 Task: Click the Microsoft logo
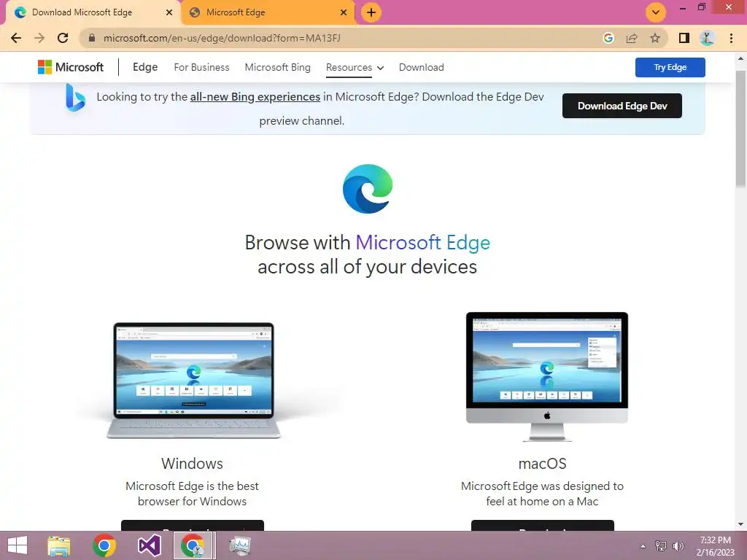coord(71,67)
